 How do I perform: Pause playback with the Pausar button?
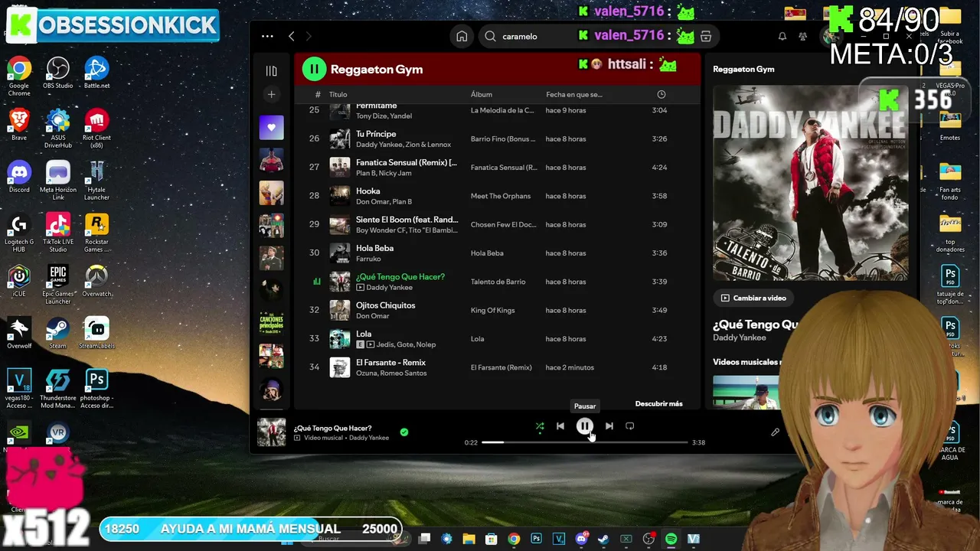(x=584, y=426)
